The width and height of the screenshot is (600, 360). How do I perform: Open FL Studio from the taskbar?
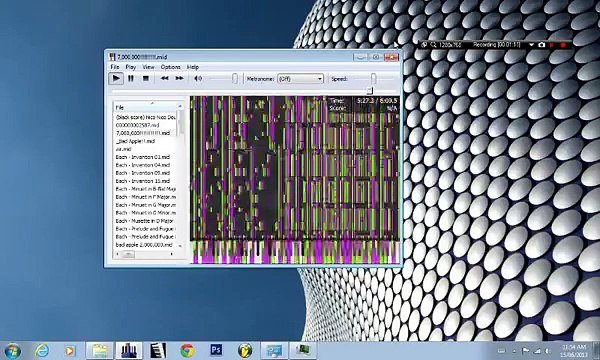tap(245, 350)
